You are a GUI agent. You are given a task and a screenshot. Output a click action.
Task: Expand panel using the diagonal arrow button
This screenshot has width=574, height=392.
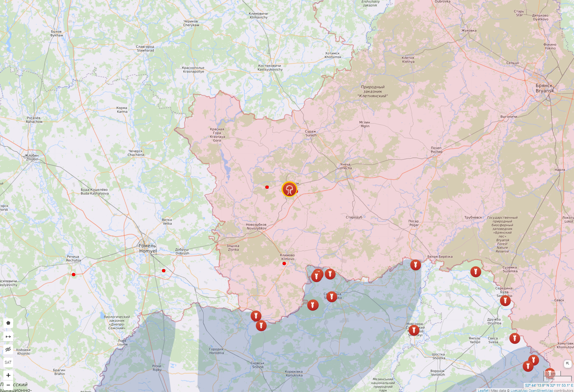(567, 364)
